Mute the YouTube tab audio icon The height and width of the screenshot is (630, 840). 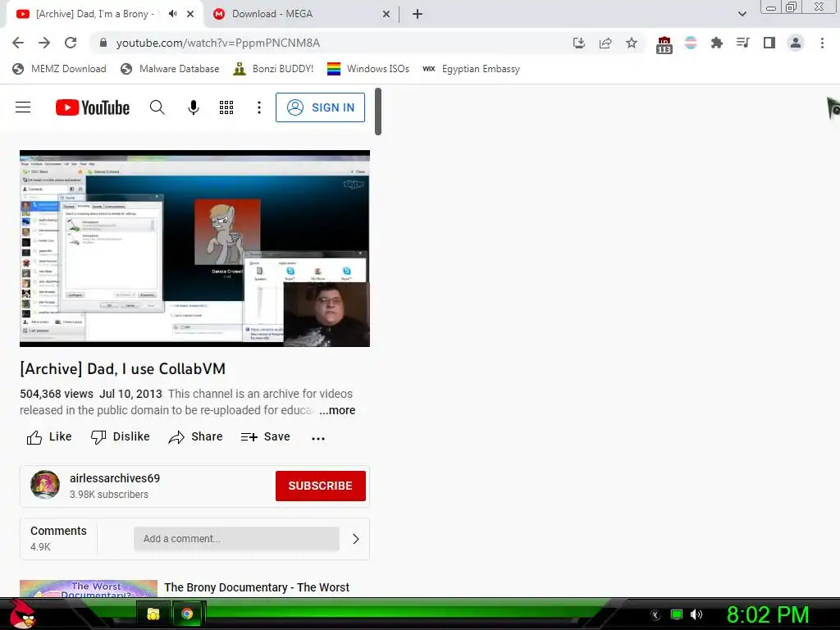click(172, 14)
